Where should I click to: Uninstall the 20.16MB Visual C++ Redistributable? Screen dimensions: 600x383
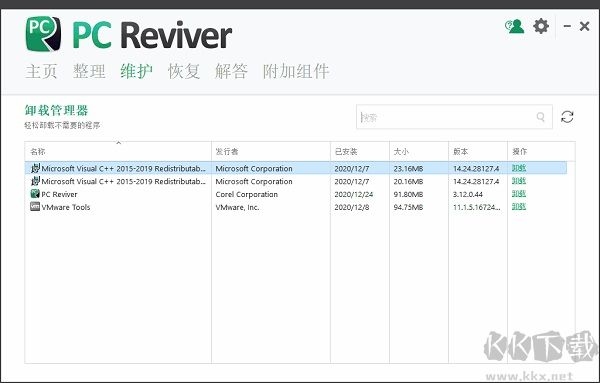tap(519, 181)
